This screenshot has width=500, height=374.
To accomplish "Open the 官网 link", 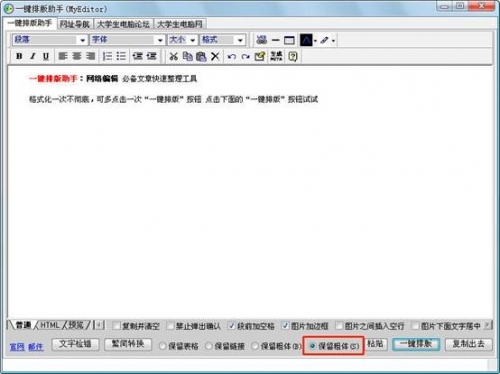I will point(17,347).
